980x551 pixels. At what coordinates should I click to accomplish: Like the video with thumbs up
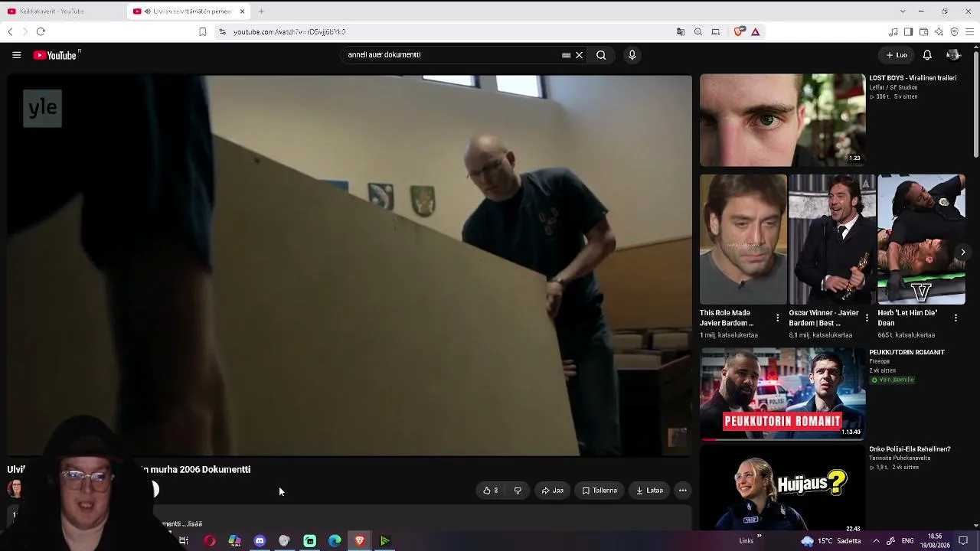pyautogui.click(x=490, y=491)
